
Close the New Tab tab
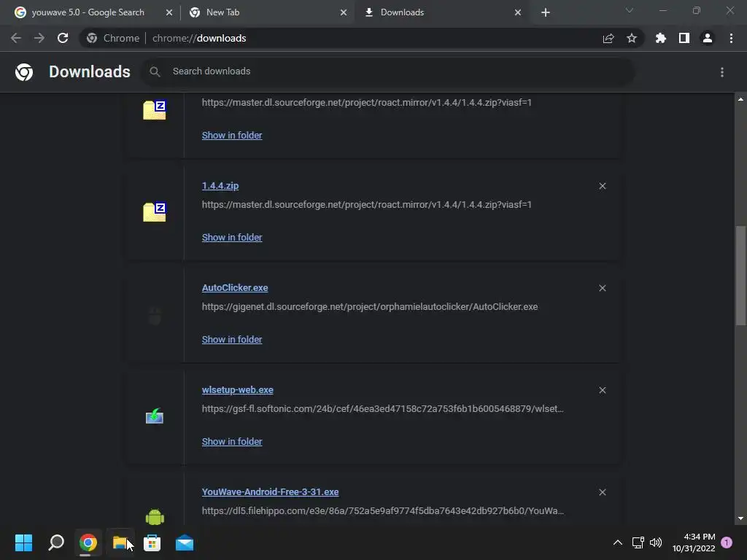(344, 12)
